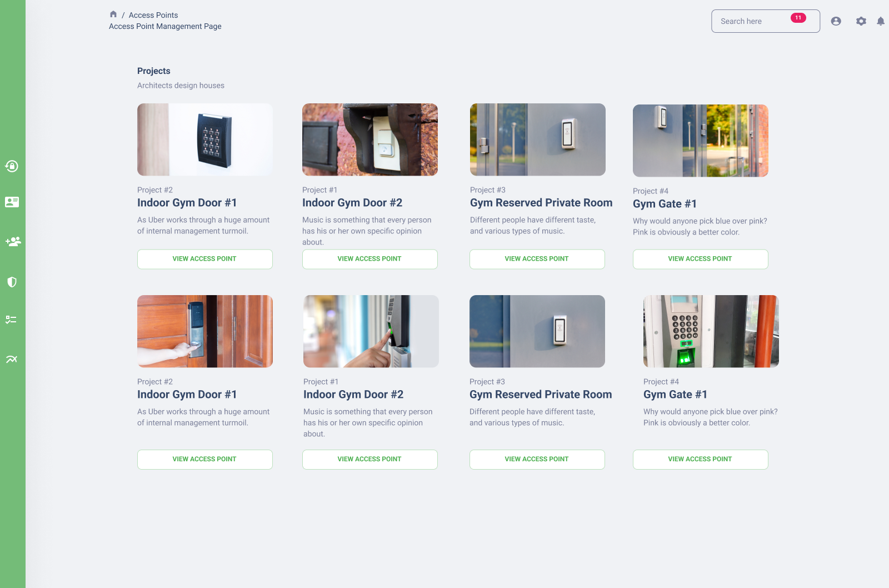Click door handle photo of bottom Indoor Gym Door #1

coord(205,331)
